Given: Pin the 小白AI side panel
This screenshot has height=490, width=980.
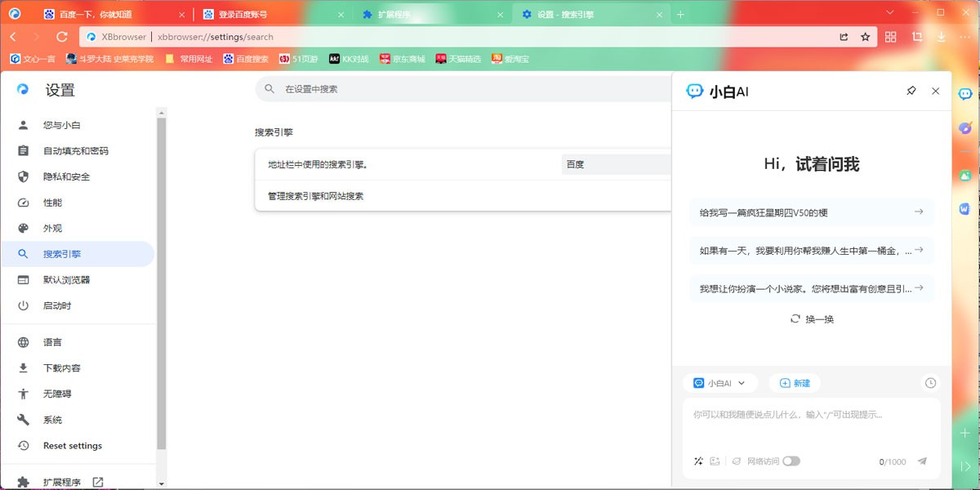Looking at the screenshot, I should click(x=911, y=91).
